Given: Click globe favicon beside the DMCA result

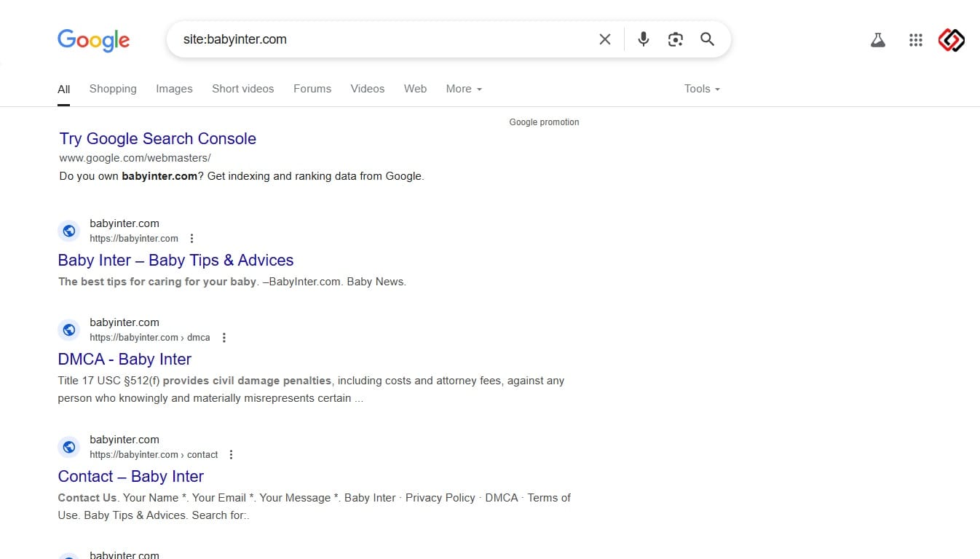Looking at the screenshot, I should (69, 330).
